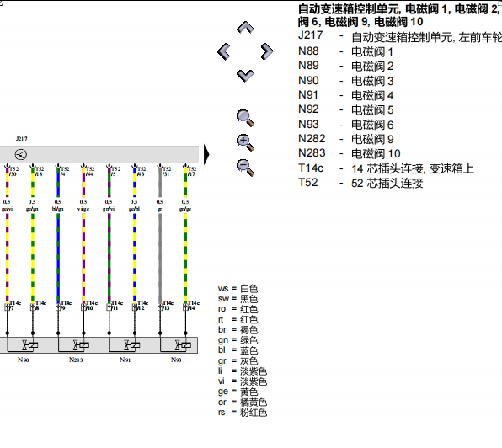Screen dimensions: 502x448
Task: Click the color code ge = 黄色
Action: 238,392
